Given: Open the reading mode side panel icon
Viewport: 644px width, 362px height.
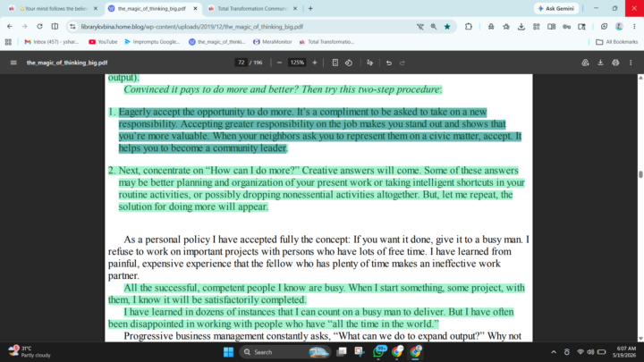Looking at the screenshot, I should (x=552, y=27).
